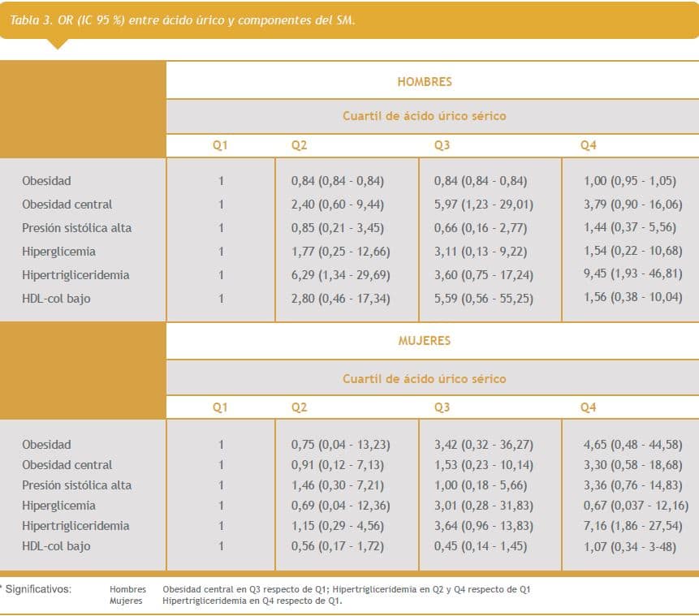Click the value 5,97 (1,23 - 29,01)

pyautogui.click(x=484, y=205)
